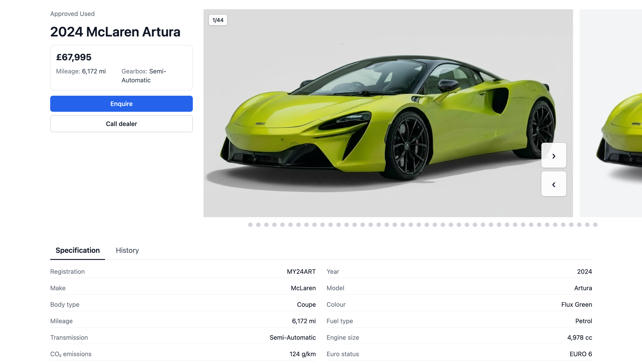Click the Flux Green colour value
Image resolution: width=642 pixels, height=364 pixels.
[576, 304]
